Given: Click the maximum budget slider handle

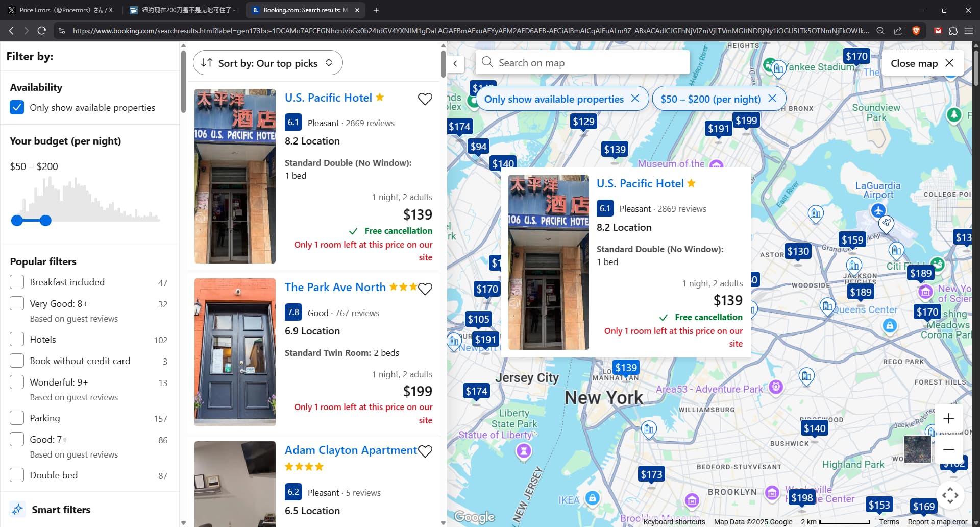Looking at the screenshot, I should tap(45, 221).
